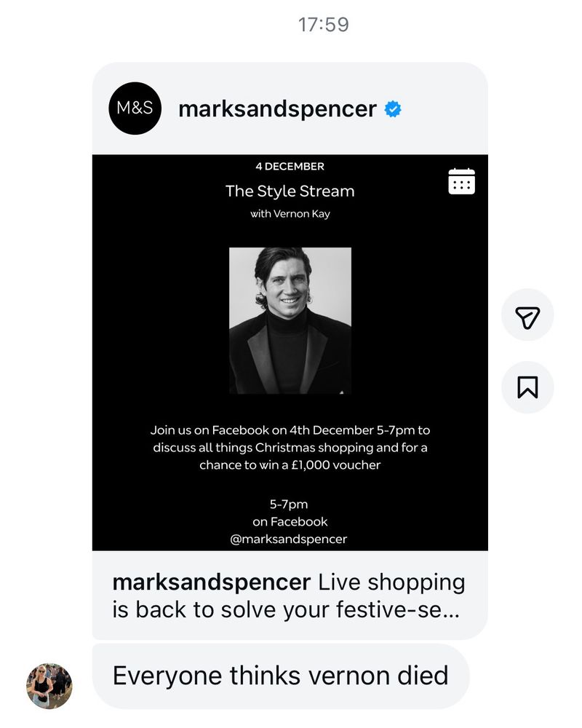Tap the black-and-white Vernon Kay portrait
This screenshot has height=728, width=582.
(x=290, y=320)
